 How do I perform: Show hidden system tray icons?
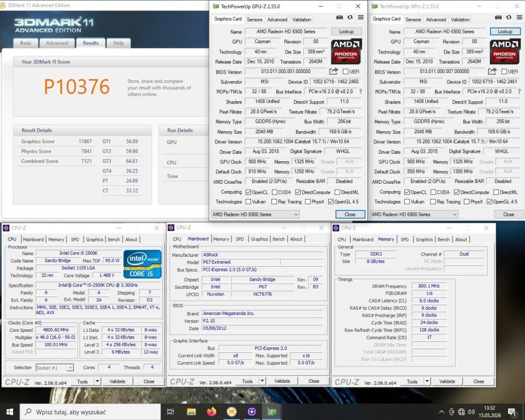pos(442,412)
